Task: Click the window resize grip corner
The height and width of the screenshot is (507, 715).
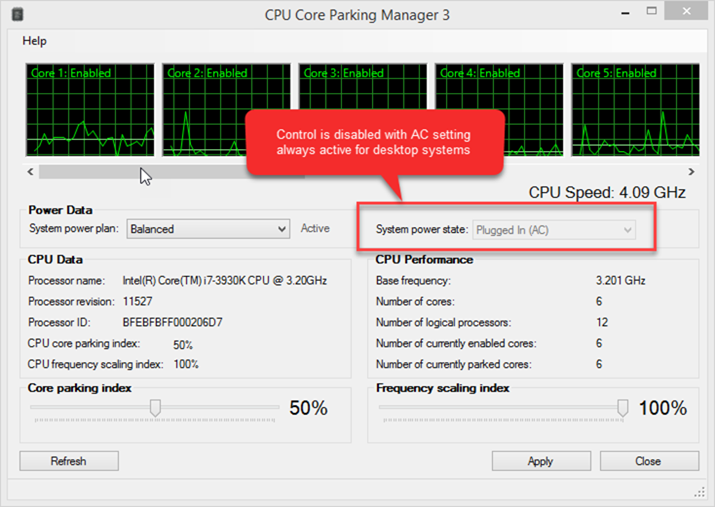Action: (699, 492)
